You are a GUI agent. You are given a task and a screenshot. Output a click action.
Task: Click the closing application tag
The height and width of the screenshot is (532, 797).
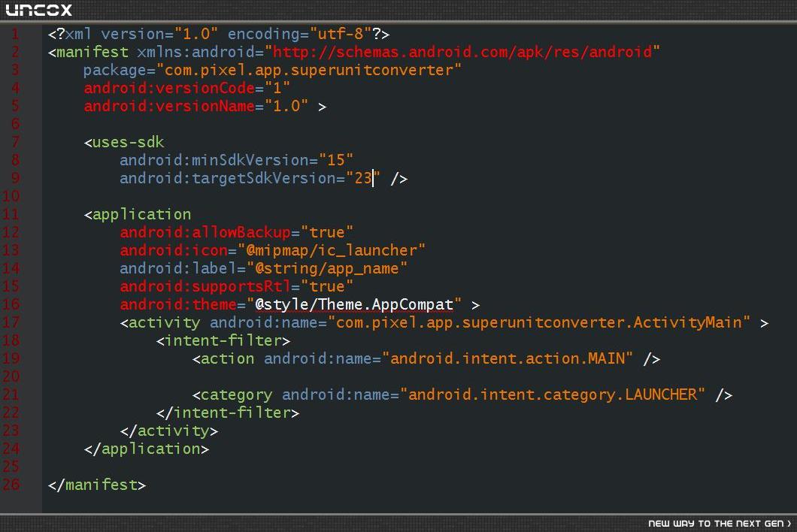coord(147,449)
